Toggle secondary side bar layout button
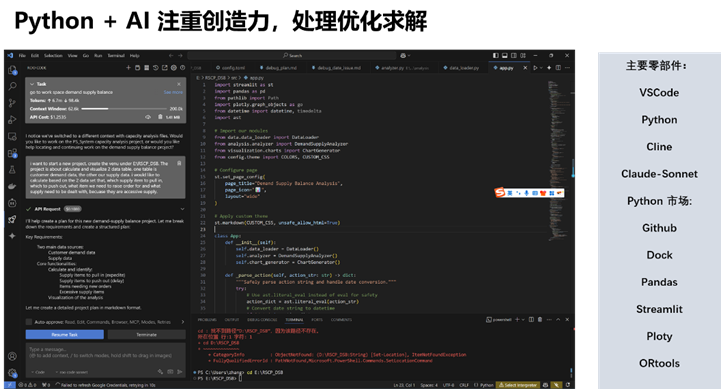721x389 pixels. 514,55
